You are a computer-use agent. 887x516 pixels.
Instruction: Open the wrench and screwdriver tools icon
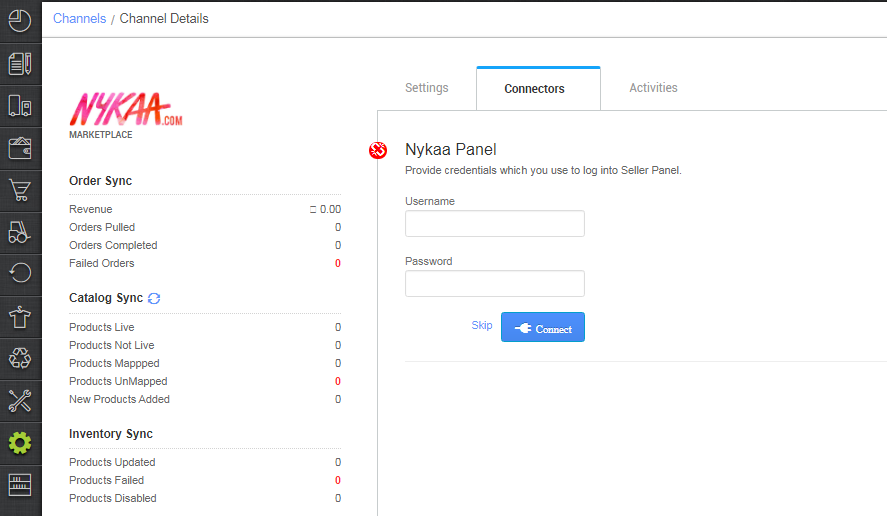pos(20,400)
